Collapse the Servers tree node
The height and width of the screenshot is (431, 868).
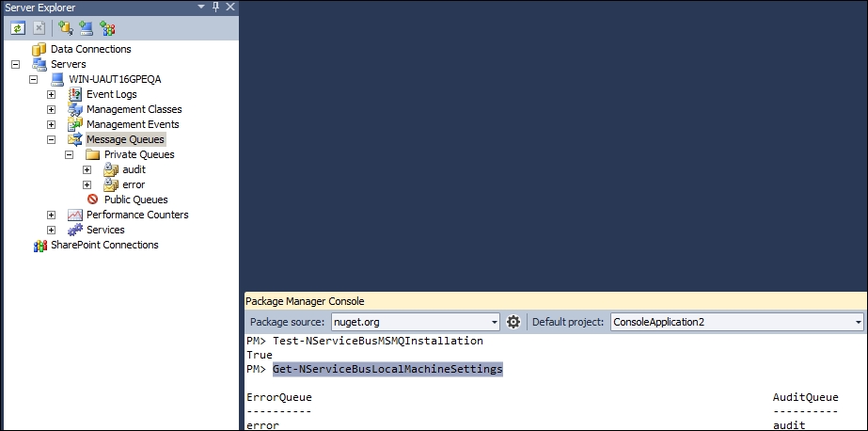15,64
